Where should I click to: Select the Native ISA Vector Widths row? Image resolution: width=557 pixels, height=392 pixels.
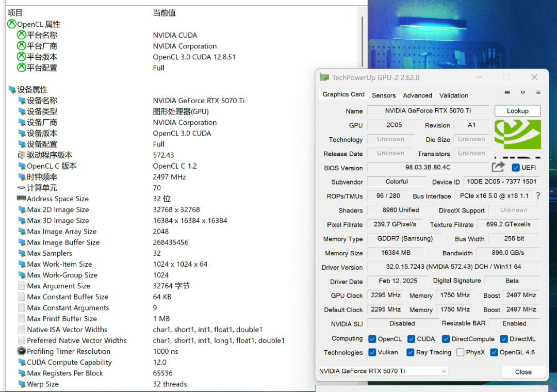(x=181, y=330)
